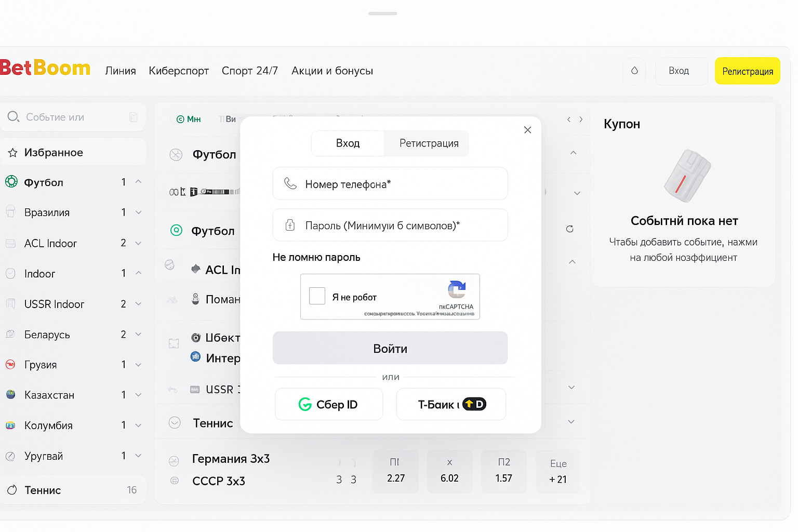Click the droplet theme icon in header
The width and height of the screenshot is (798, 532).
point(634,71)
